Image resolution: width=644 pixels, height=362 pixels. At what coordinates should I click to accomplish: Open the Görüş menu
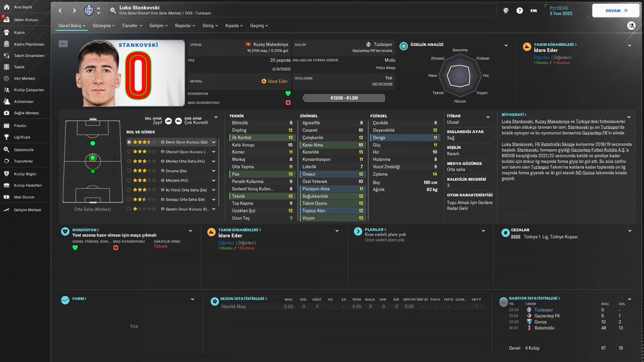(211, 25)
